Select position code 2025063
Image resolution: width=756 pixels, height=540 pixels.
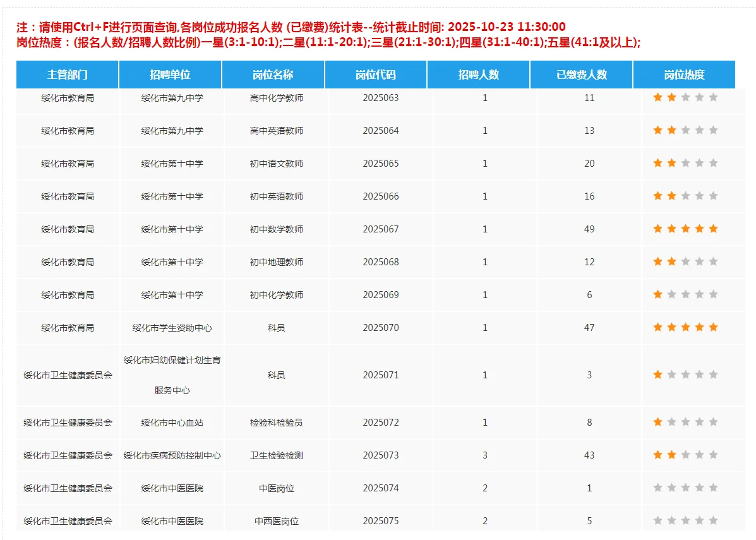(x=381, y=98)
